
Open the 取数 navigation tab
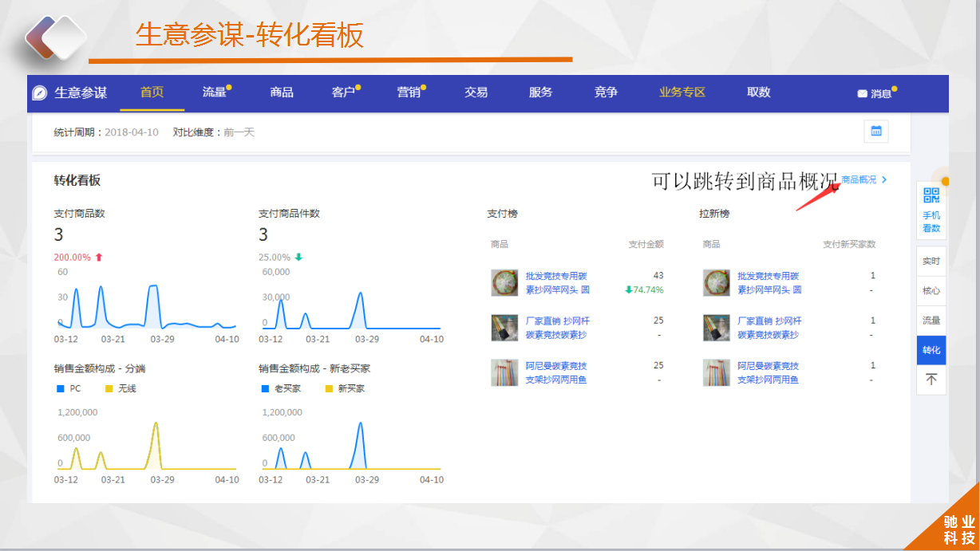[758, 92]
